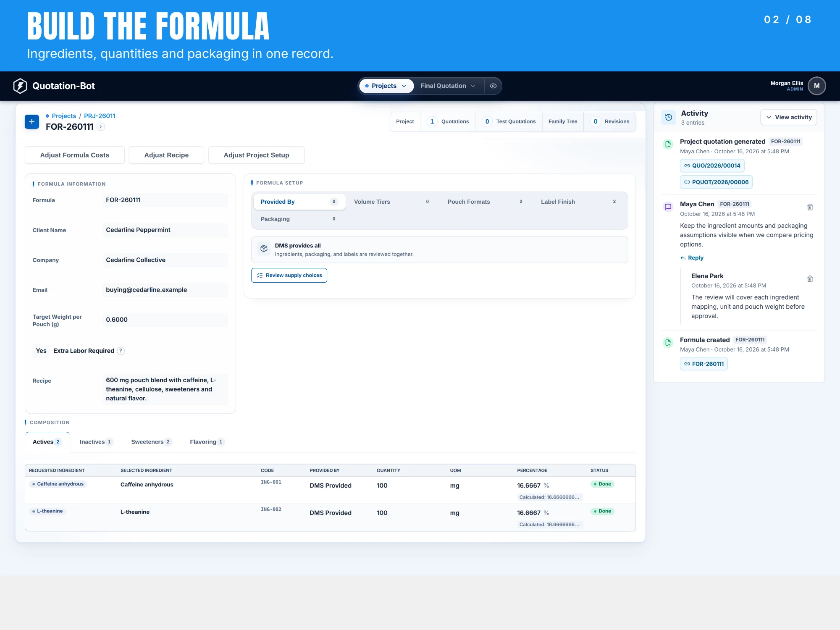The width and height of the screenshot is (840, 630).
Task: Open the Revisions tab
Action: coord(610,121)
